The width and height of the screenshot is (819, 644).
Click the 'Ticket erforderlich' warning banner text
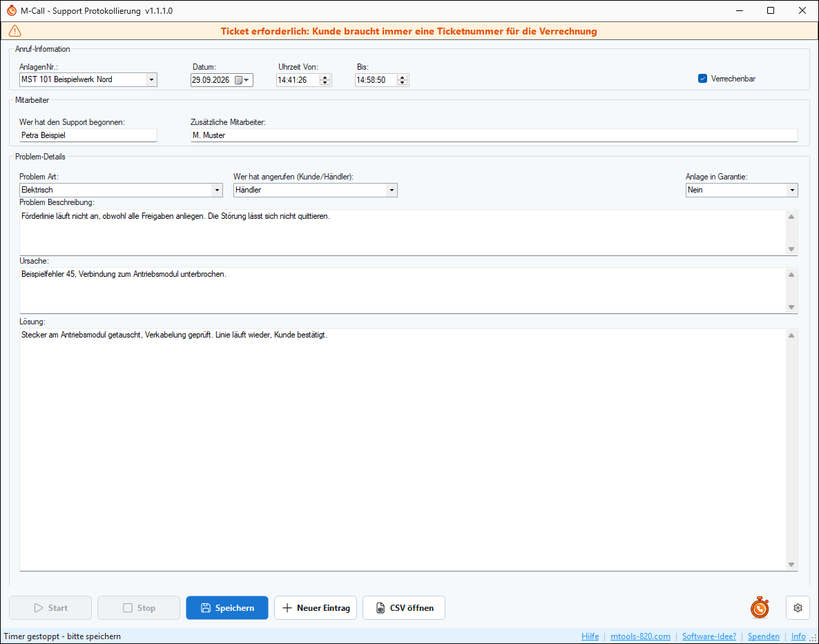coord(409,31)
